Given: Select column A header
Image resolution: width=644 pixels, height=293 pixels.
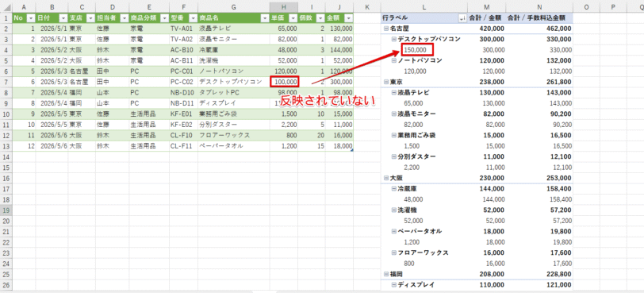Looking at the screenshot, I should pos(24,7).
